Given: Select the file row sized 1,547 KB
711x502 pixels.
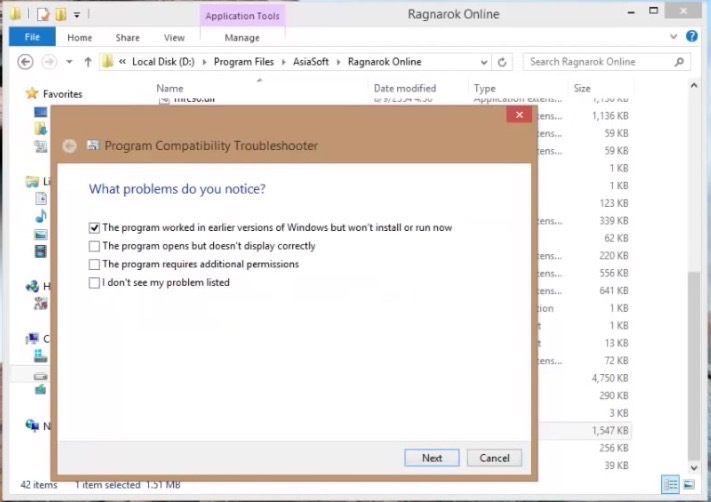Looking at the screenshot, I should click(585, 430).
